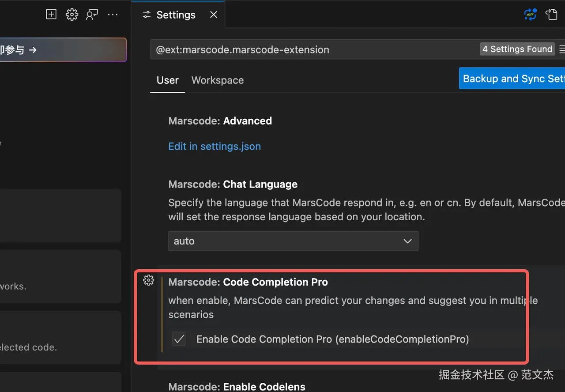Switch to the User settings tab
Viewport: 565px width, 392px height.
[168, 80]
